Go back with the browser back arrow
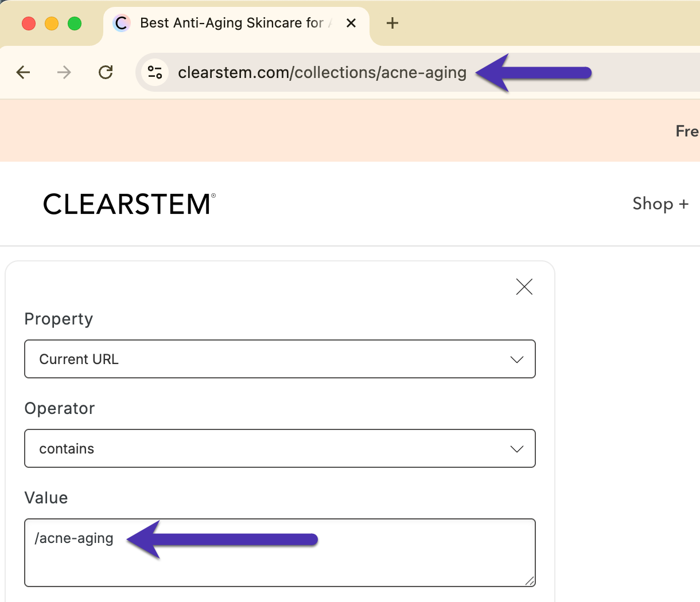700x602 pixels. tap(24, 72)
